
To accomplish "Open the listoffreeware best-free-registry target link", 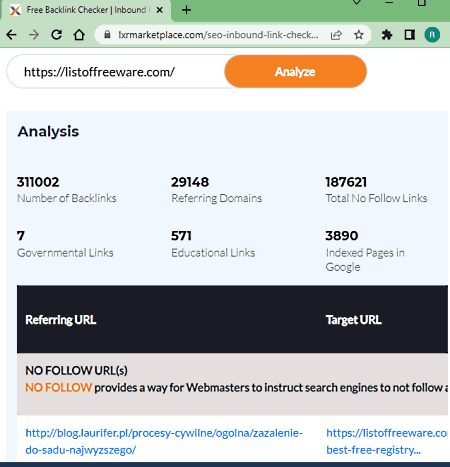I will (x=387, y=441).
